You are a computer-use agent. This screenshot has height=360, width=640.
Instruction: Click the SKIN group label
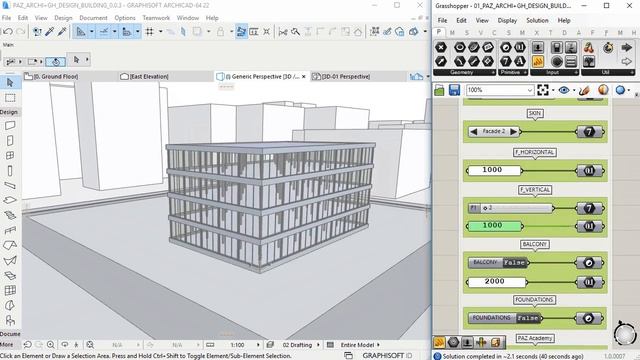535,113
